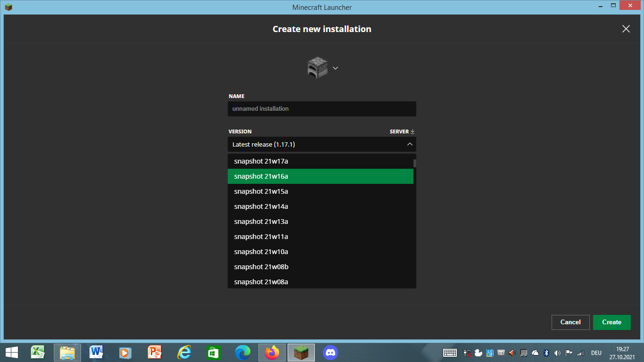The width and height of the screenshot is (644, 362).
Task: Open the Windows Start menu
Action: (12, 352)
